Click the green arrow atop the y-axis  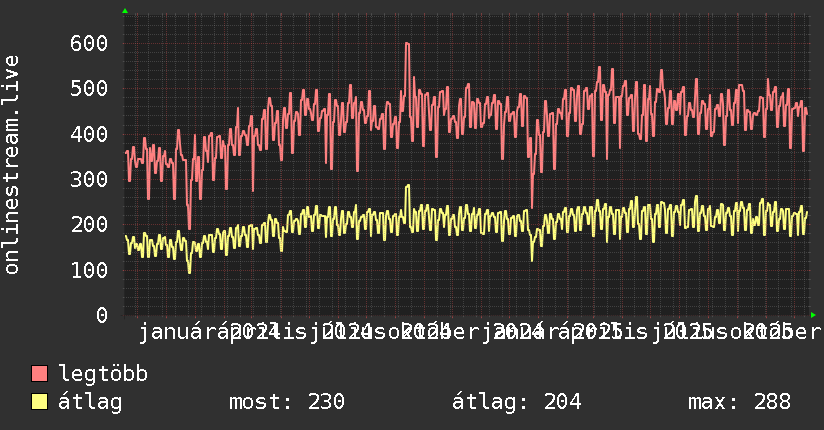(125, 11)
